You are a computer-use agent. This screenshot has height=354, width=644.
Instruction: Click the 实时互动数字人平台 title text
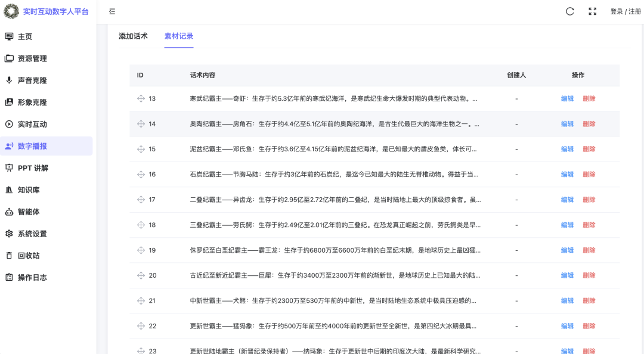pyautogui.click(x=56, y=11)
